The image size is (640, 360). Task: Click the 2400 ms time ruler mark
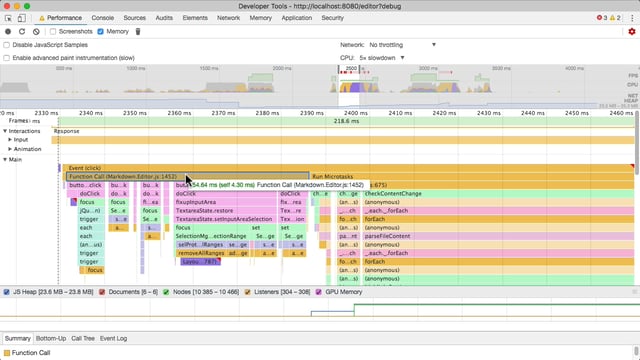[x=356, y=113]
